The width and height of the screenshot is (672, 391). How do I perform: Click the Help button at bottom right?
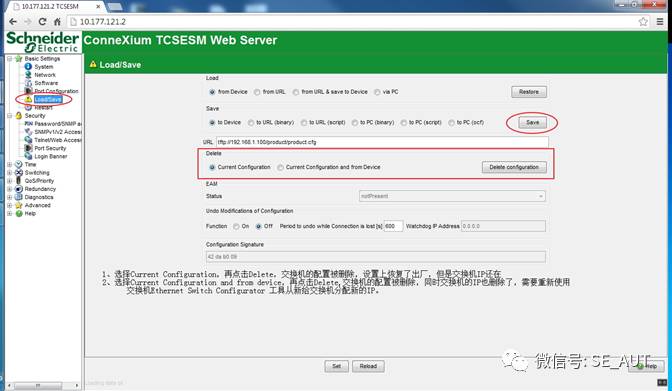click(647, 366)
